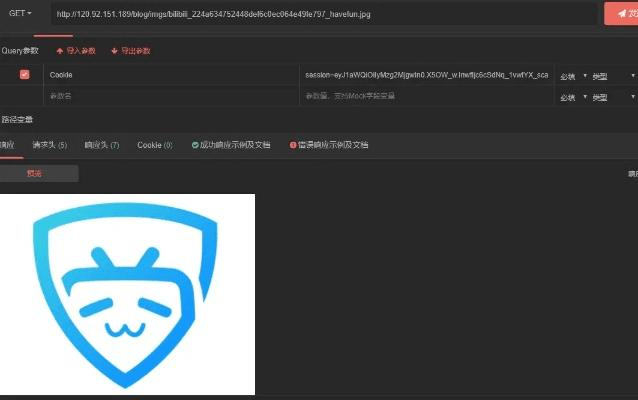Screen dimensions: 638x400
Task: Click green checkmark success response example icon
Action: [195, 145]
